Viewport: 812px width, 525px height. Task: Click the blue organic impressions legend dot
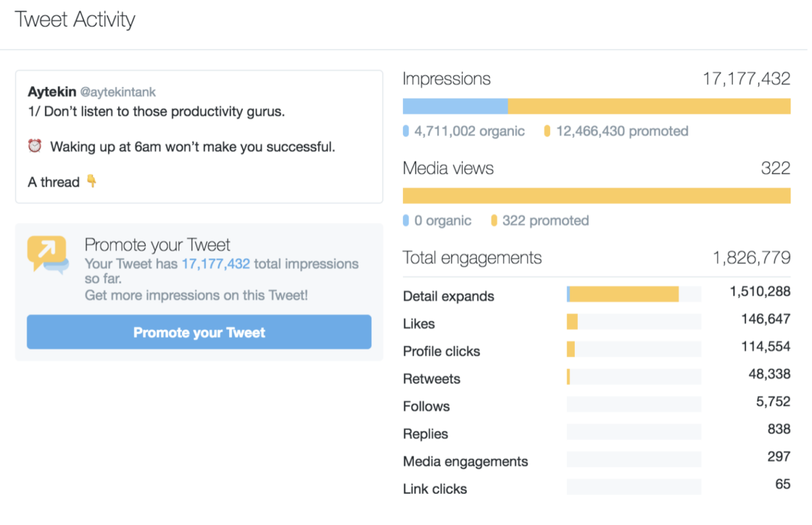(406, 131)
